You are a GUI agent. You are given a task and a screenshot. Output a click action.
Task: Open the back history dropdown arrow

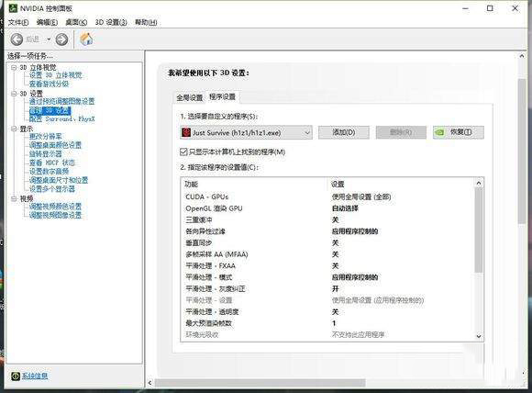pyautogui.click(x=49, y=39)
